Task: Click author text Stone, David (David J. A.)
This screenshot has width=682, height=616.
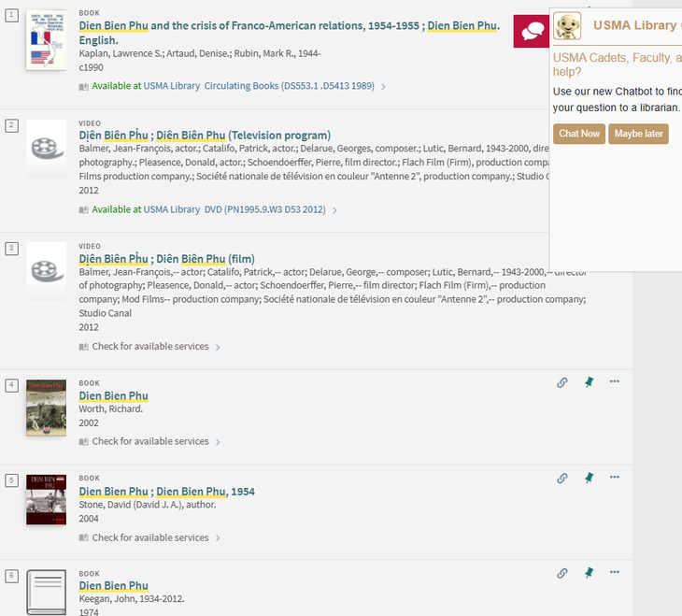Action: (x=147, y=505)
